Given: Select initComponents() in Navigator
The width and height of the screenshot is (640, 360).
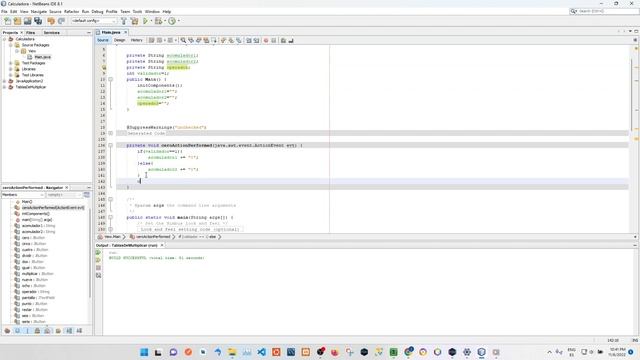Looking at the screenshot, I should [x=36, y=213].
